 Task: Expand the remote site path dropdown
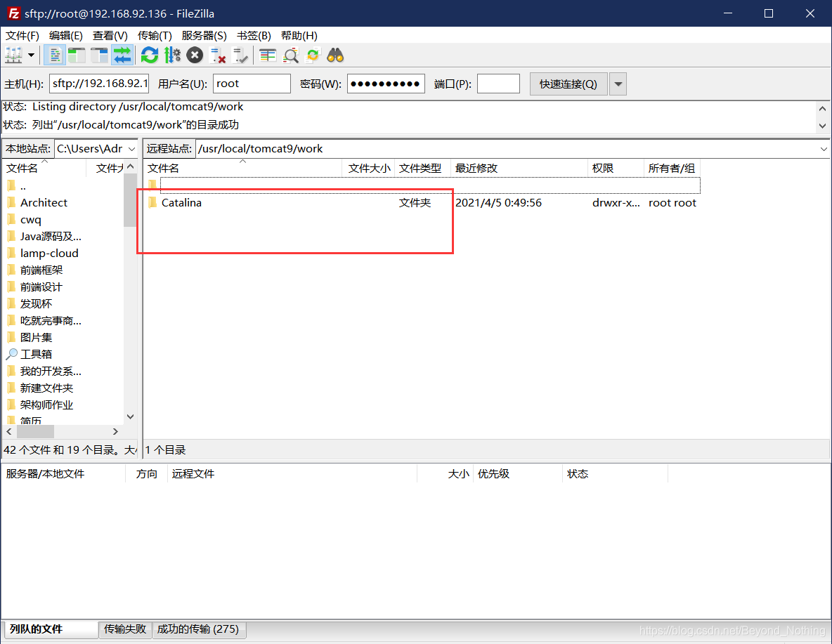pos(824,149)
